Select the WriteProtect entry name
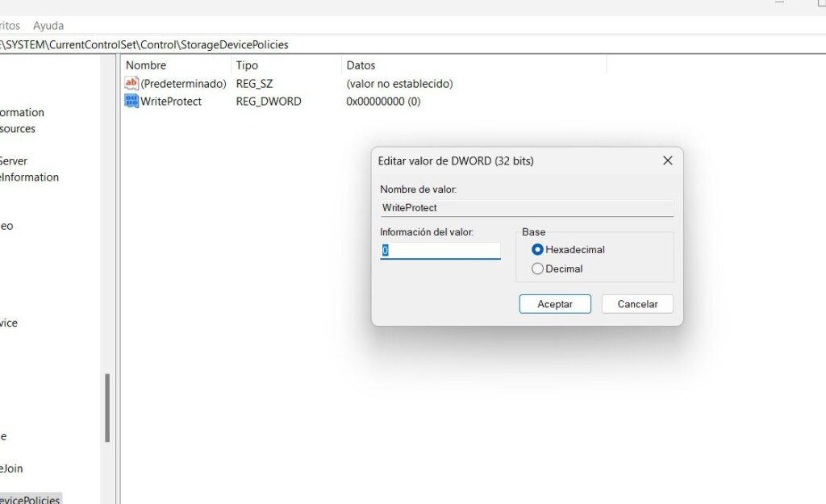The image size is (826, 504). point(171,101)
